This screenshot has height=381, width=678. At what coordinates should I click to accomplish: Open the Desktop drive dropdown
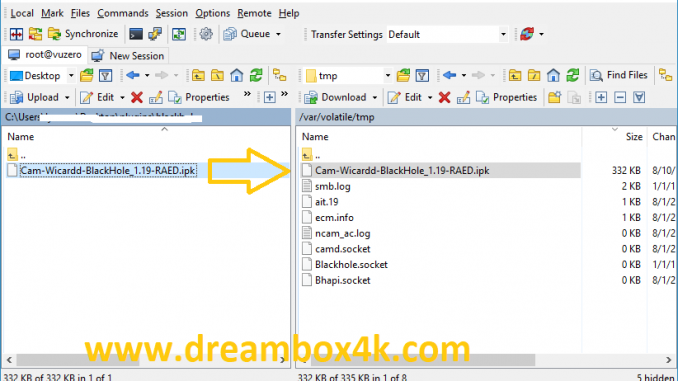pyautogui.click(x=71, y=76)
